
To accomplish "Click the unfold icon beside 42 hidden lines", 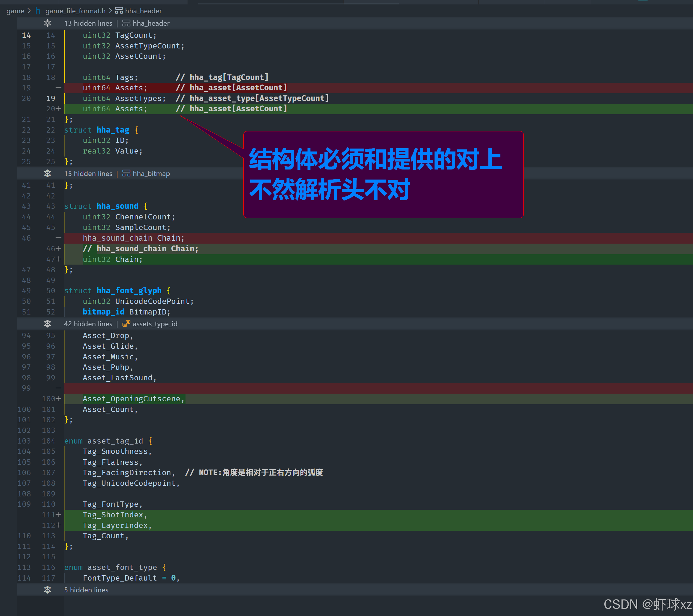I will pyautogui.click(x=48, y=323).
